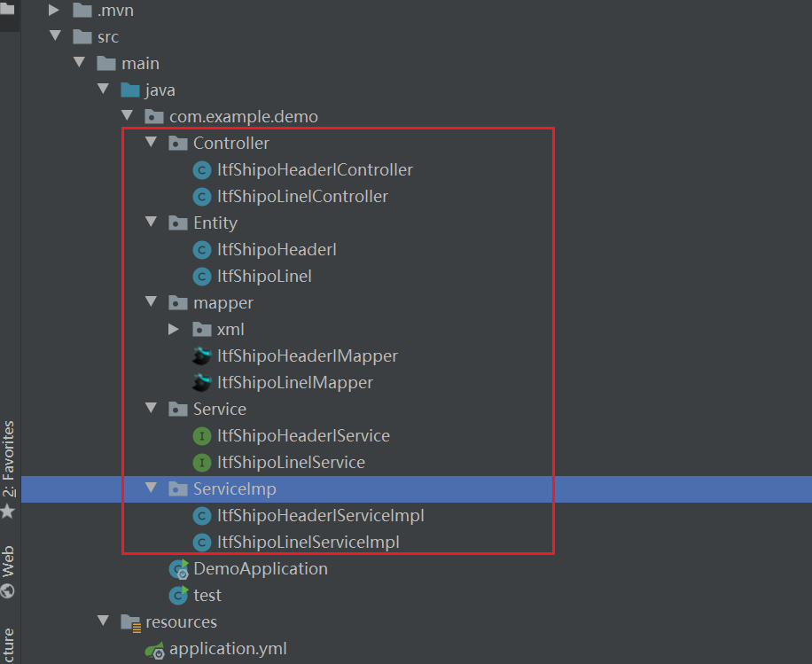
Task: Select the com.example.demo package label
Action: 244,116
